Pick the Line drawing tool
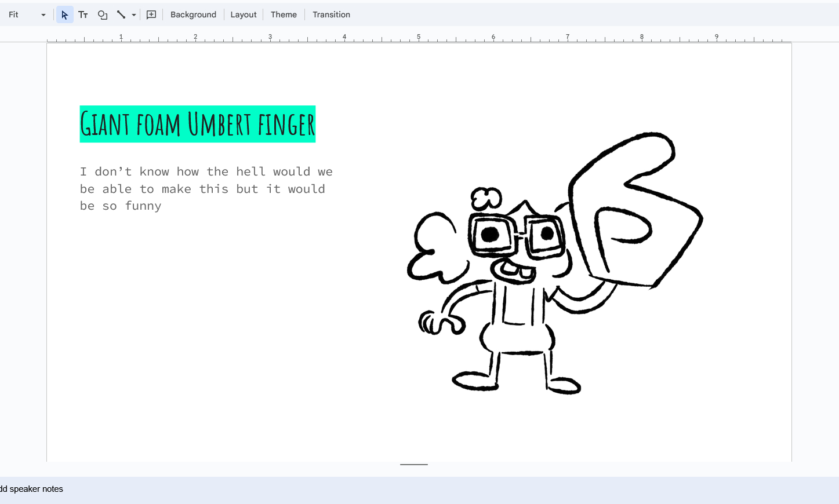 coord(121,15)
